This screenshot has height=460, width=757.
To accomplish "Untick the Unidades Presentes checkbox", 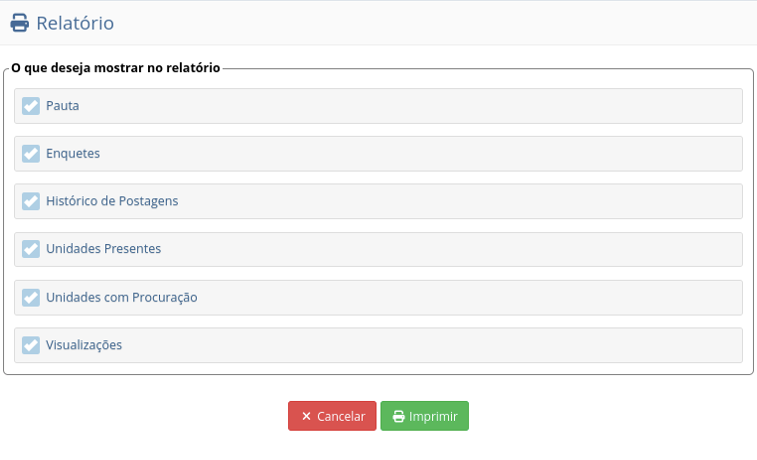I will (x=31, y=249).
